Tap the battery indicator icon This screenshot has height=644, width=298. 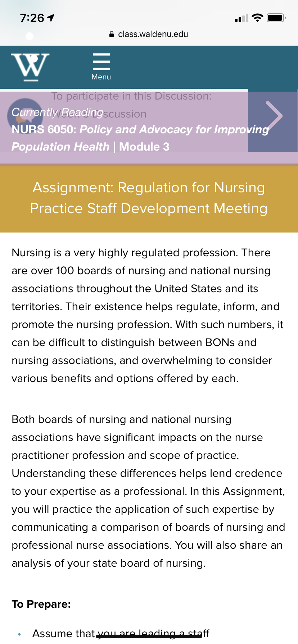[x=276, y=18]
